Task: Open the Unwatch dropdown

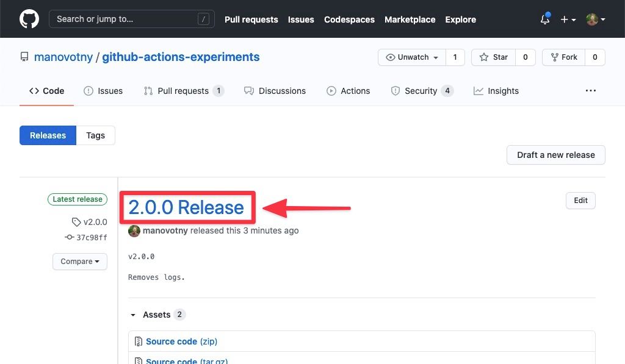Action: (x=412, y=57)
